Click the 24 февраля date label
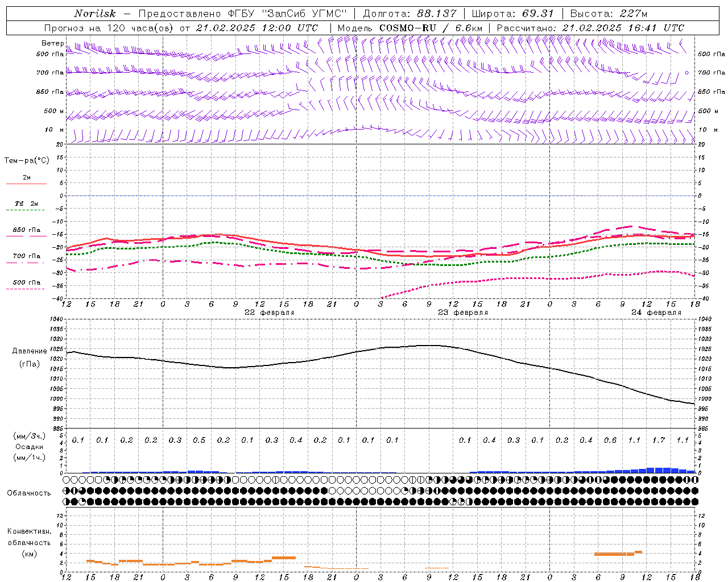The width and height of the screenshot is (728, 582). coord(656,313)
